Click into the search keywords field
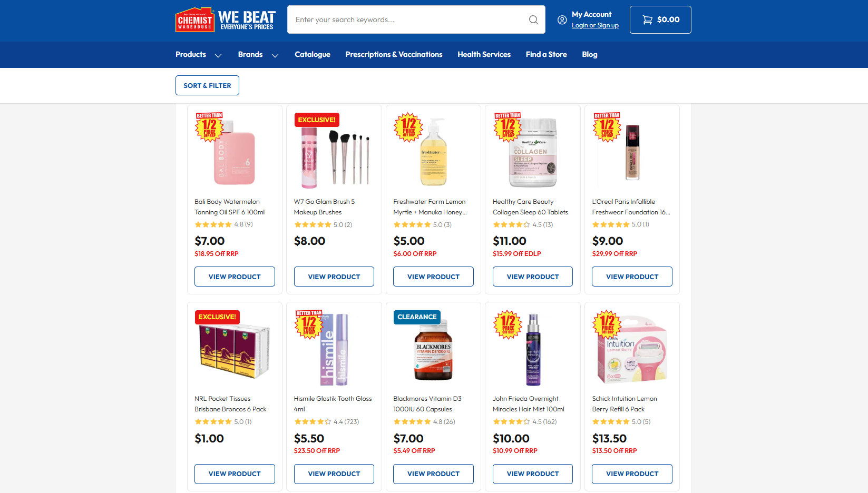This screenshot has height=493, width=868. click(x=408, y=19)
